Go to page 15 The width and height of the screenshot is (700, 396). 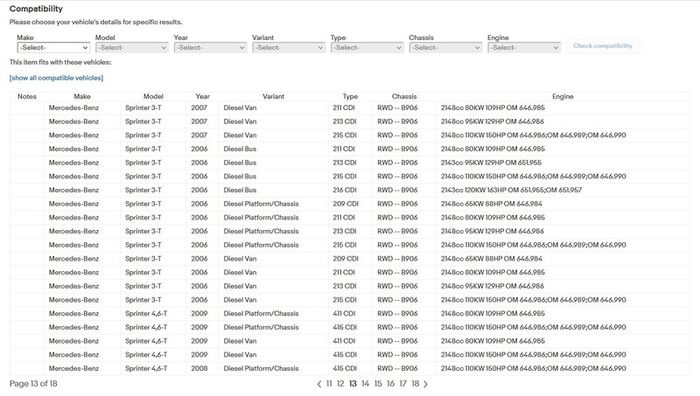click(378, 383)
